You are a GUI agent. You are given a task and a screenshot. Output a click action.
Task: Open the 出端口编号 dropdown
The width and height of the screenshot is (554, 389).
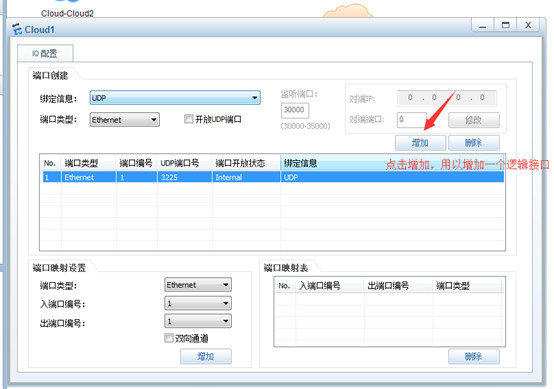click(x=198, y=321)
